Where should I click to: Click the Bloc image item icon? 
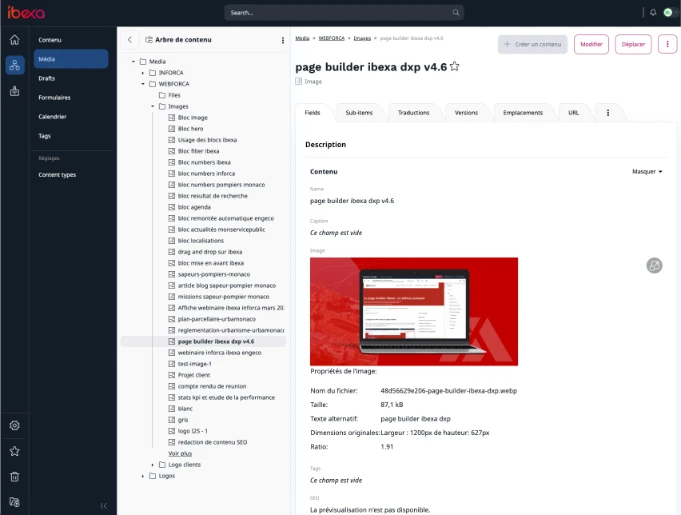coord(172,118)
